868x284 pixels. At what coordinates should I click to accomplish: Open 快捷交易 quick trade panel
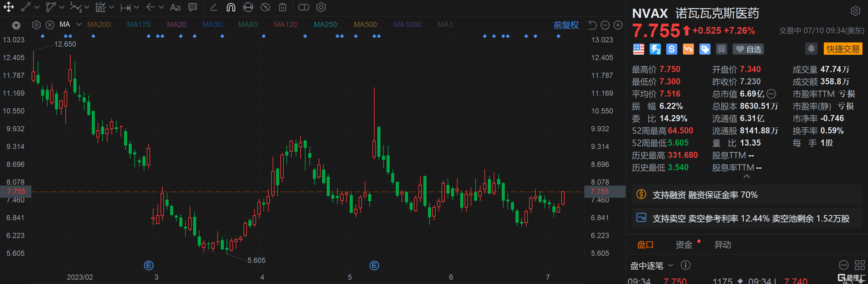(x=843, y=48)
